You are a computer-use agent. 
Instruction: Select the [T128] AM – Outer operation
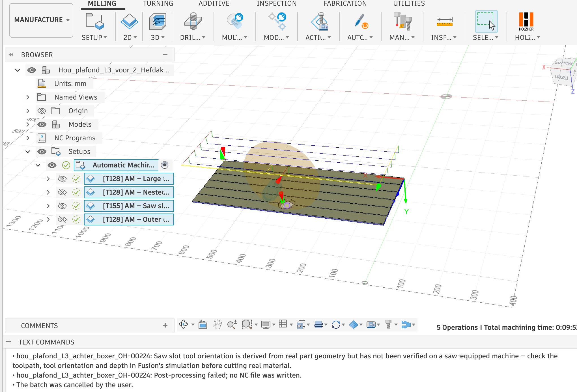click(x=129, y=219)
